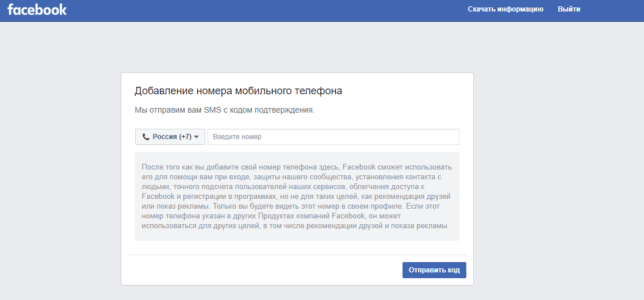Click the notice's last line about показа рекламы

click(296, 226)
